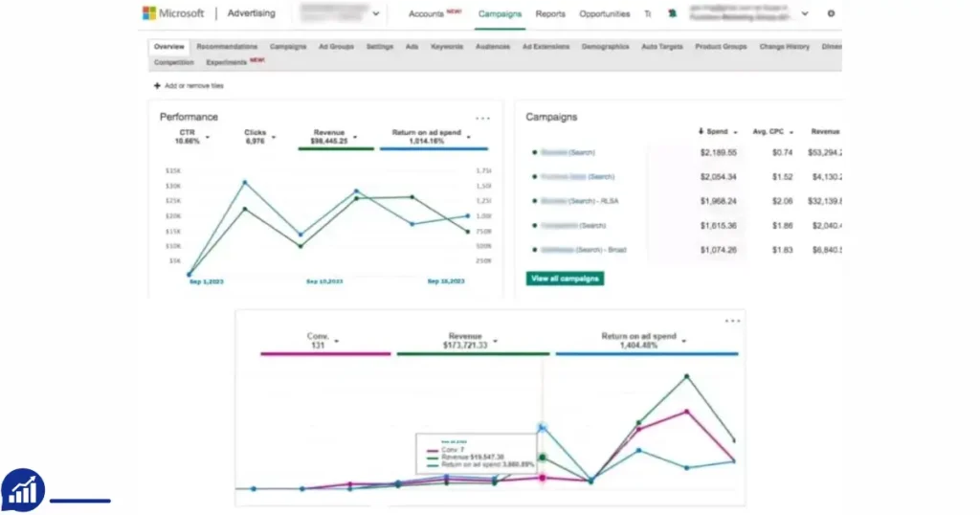Click the Microsoft logo icon
980x515 pixels.
coord(148,13)
